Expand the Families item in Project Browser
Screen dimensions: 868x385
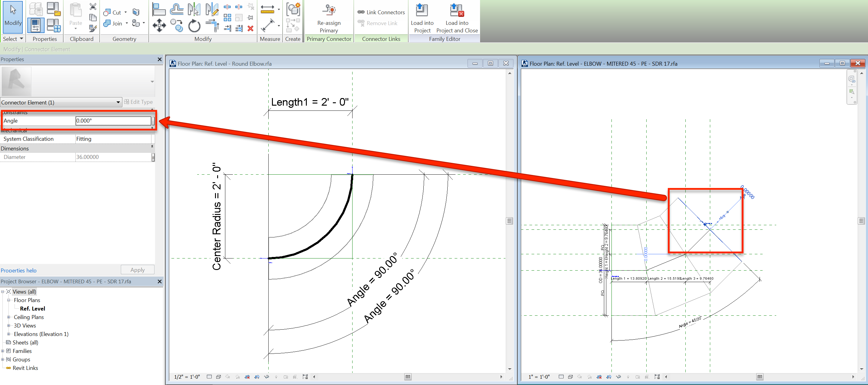pos(3,351)
